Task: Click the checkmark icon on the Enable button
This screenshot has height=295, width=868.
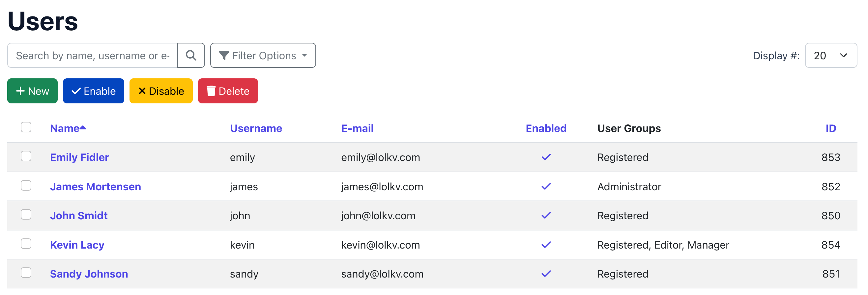Action: 76,91
